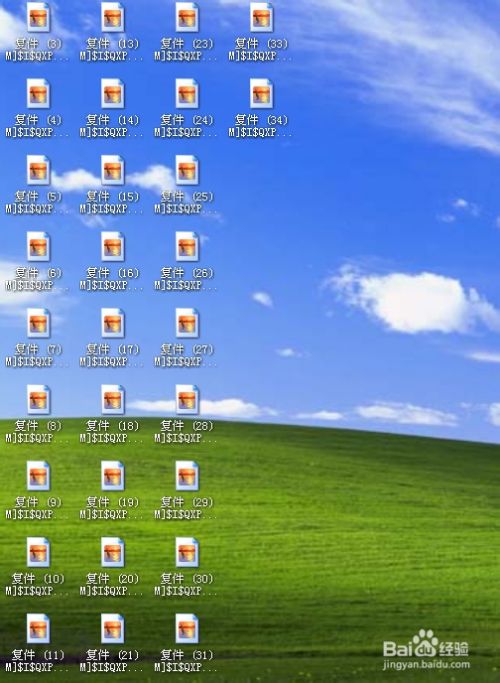Select the 复件 (11) file icon
This screenshot has width=500, height=683.
tap(38, 629)
